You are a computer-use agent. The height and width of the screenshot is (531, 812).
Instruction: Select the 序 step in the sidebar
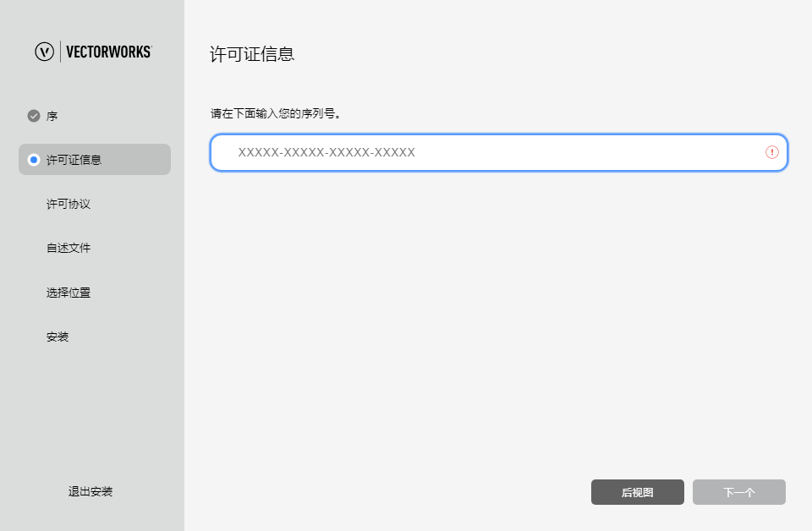[52, 116]
